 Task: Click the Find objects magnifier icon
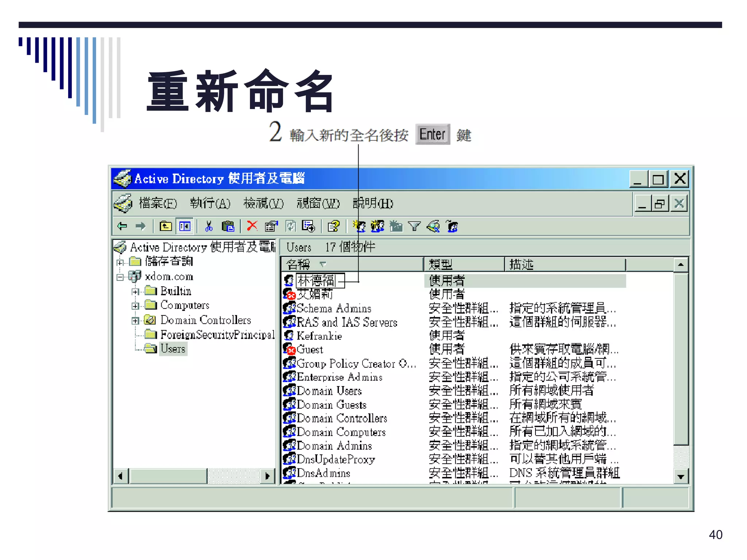(433, 226)
